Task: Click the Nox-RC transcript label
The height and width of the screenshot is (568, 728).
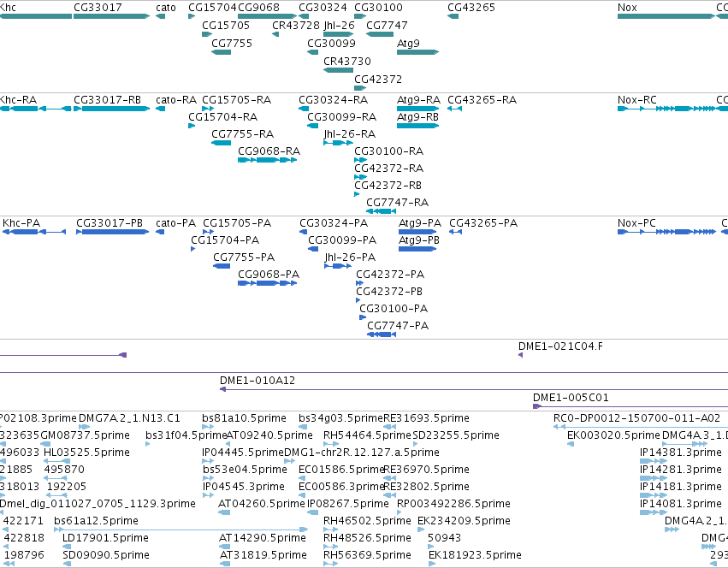Action: [x=637, y=100]
